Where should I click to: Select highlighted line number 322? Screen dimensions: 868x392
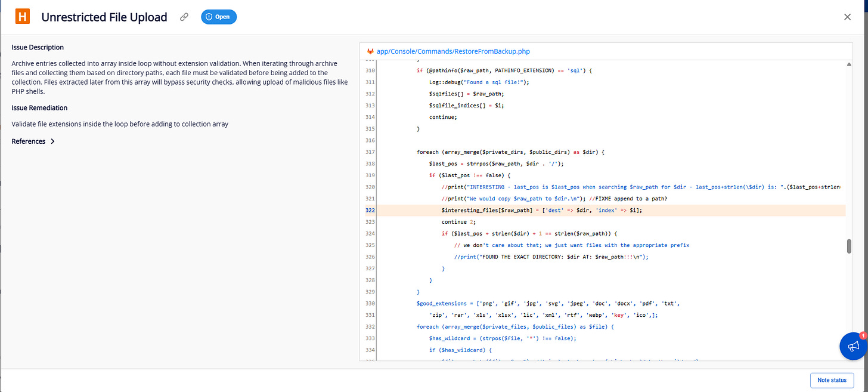(370, 211)
